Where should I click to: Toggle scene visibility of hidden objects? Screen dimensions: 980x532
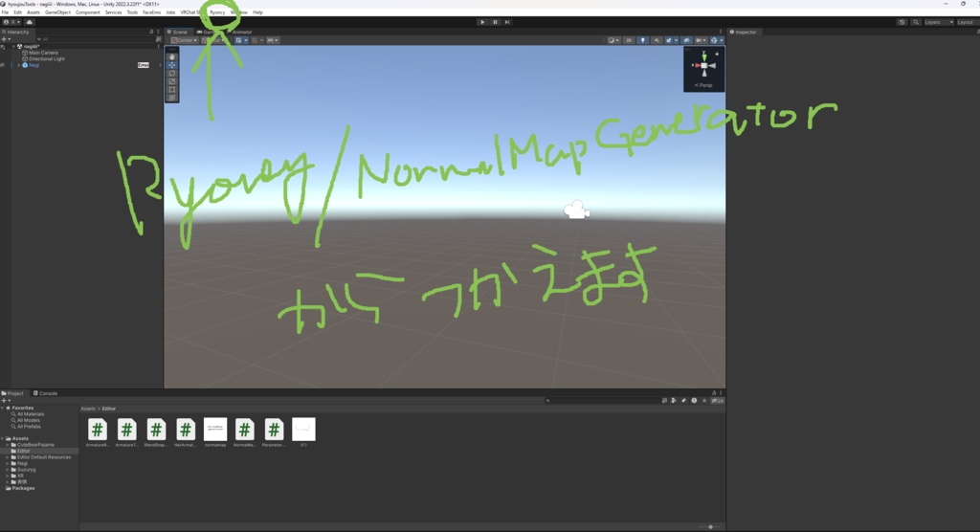[686, 40]
